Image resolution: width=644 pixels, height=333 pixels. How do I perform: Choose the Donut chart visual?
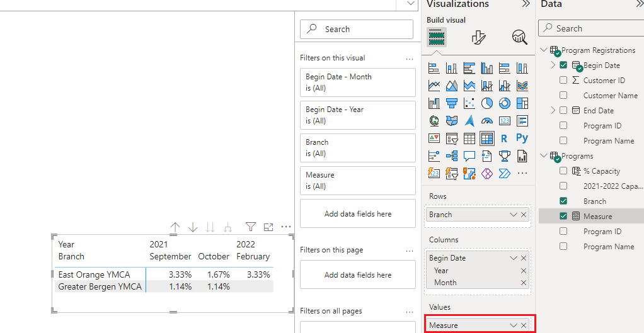505,103
